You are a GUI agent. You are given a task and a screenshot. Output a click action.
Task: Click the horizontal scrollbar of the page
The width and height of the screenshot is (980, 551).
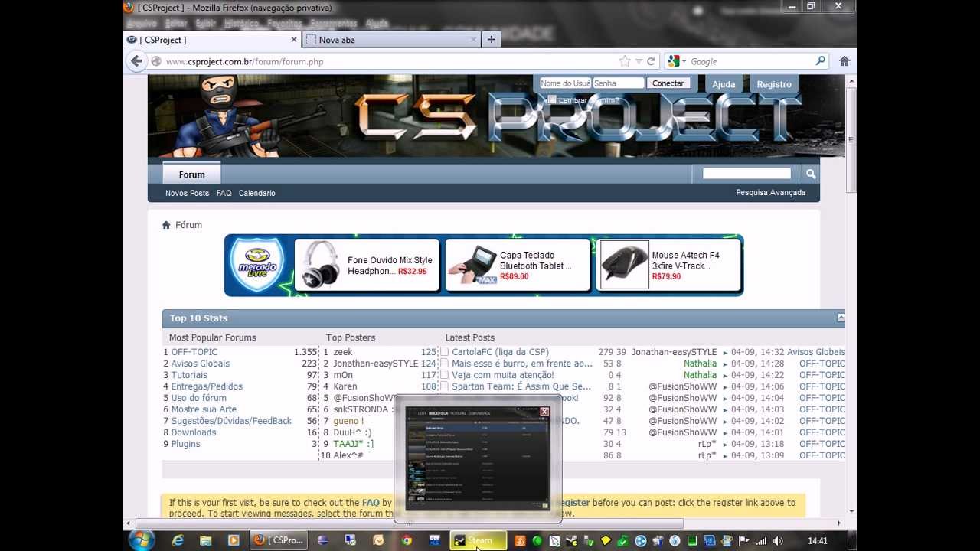click(410, 523)
